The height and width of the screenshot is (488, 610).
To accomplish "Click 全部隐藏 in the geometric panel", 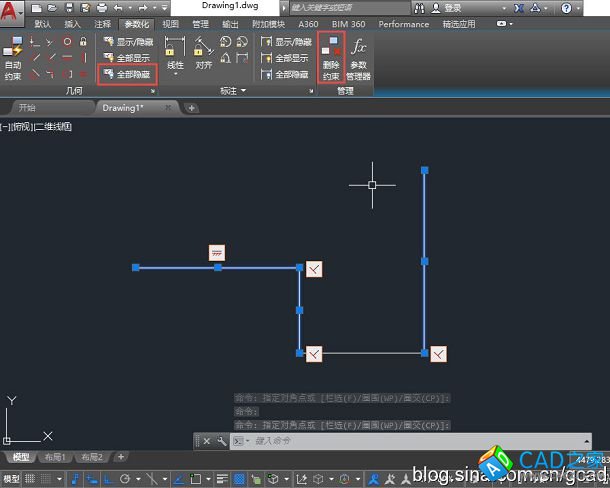I will [128, 74].
